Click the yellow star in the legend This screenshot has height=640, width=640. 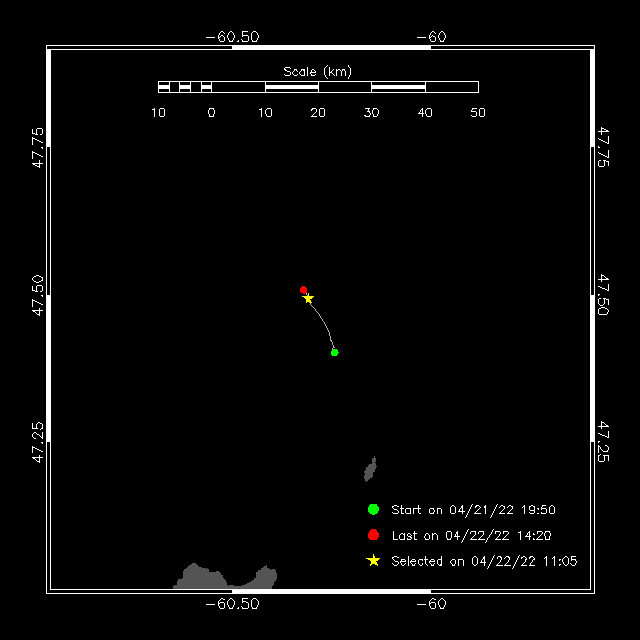click(373, 561)
